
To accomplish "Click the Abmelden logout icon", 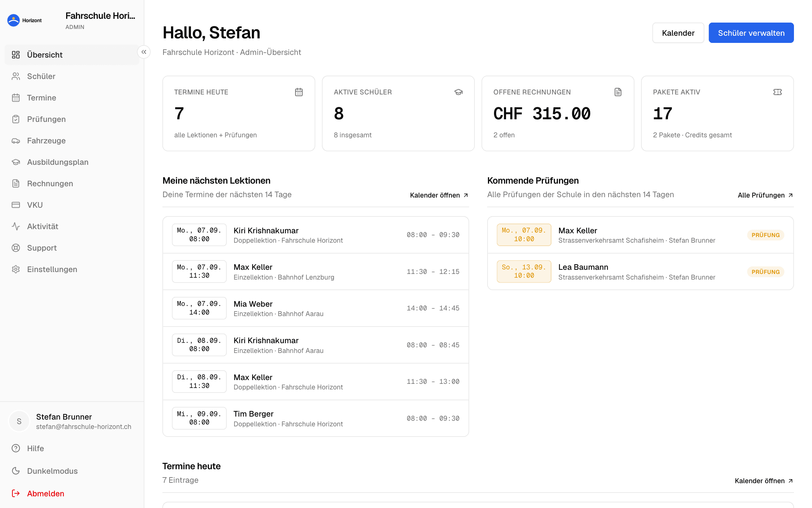I will point(16,493).
